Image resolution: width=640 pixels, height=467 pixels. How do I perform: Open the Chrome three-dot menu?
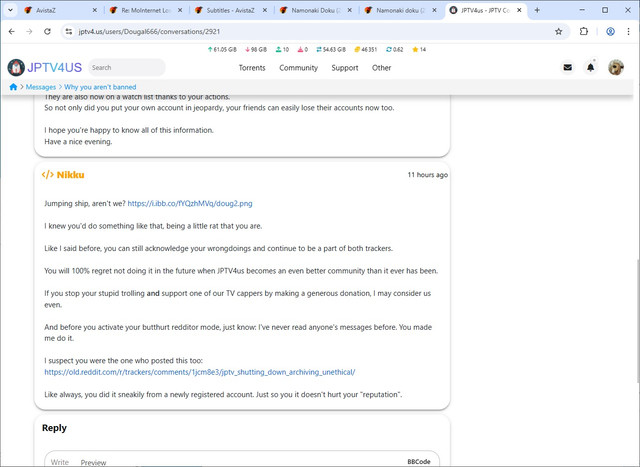point(628,31)
